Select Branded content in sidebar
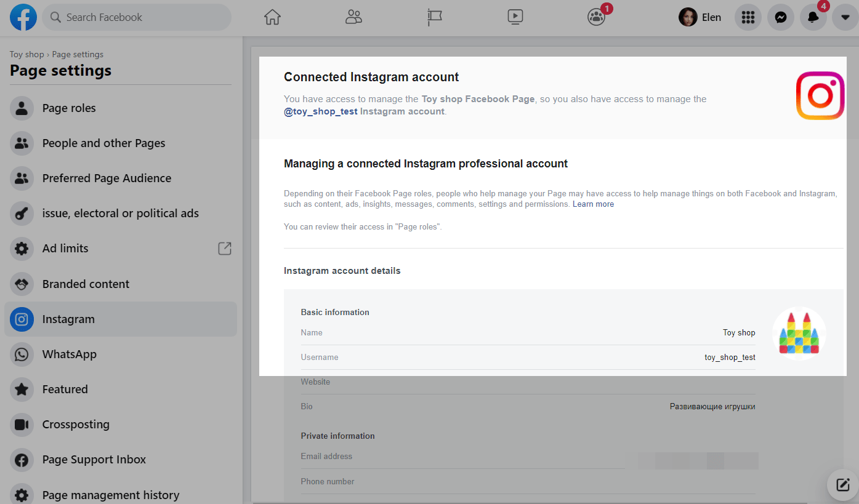859x504 pixels. [x=86, y=284]
